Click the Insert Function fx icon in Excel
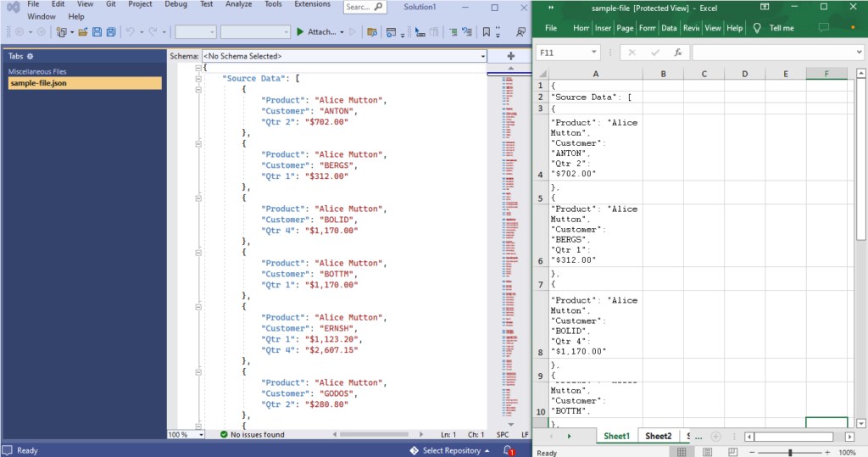The width and height of the screenshot is (868, 457). (678, 52)
